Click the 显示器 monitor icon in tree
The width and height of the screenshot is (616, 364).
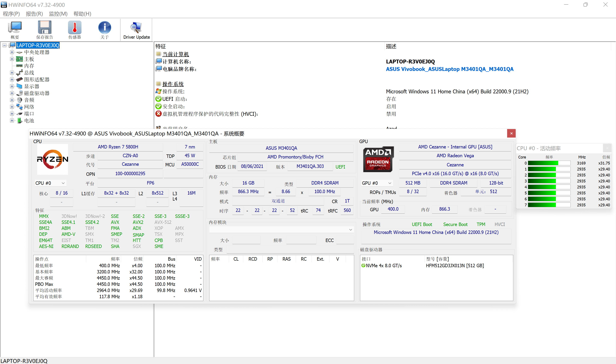tap(19, 86)
